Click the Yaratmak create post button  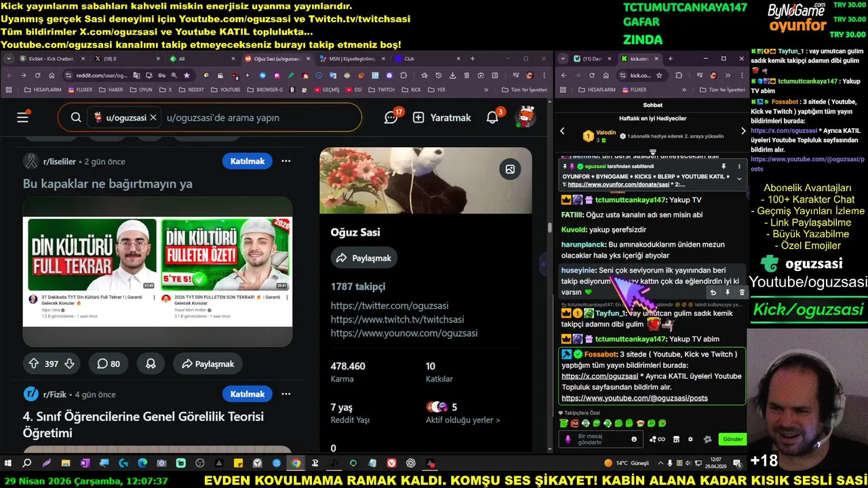441,117
